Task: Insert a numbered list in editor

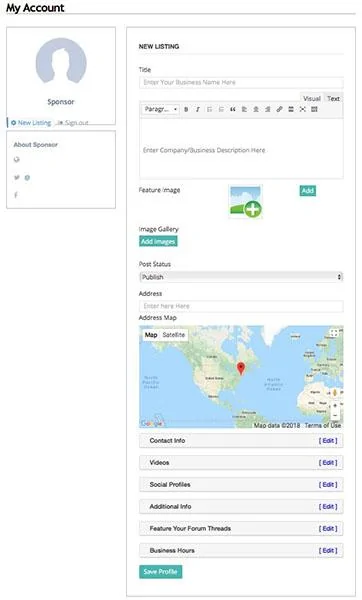Action: [x=221, y=109]
